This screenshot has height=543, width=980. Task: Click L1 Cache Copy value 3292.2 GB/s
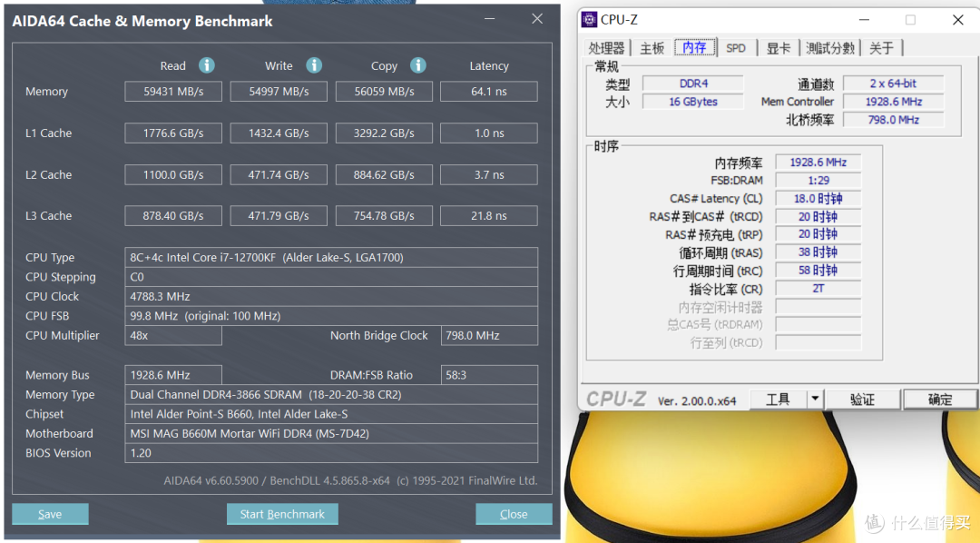click(x=385, y=133)
